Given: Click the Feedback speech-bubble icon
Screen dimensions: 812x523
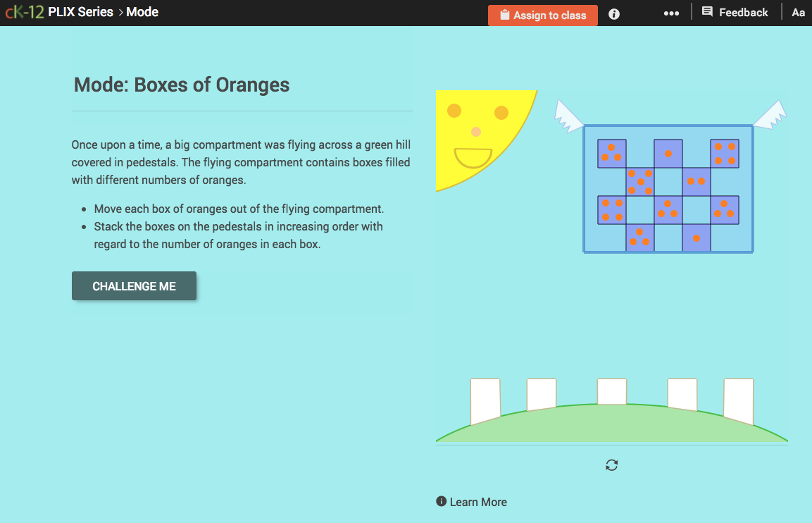Looking at the screenshot, I should click(x=708, y=12).
